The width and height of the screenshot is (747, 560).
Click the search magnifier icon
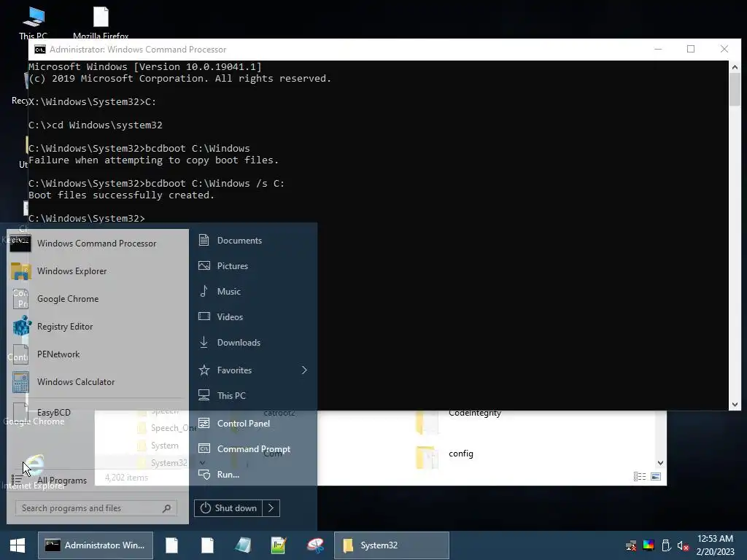pyautogui.click(x=167, y=508)
